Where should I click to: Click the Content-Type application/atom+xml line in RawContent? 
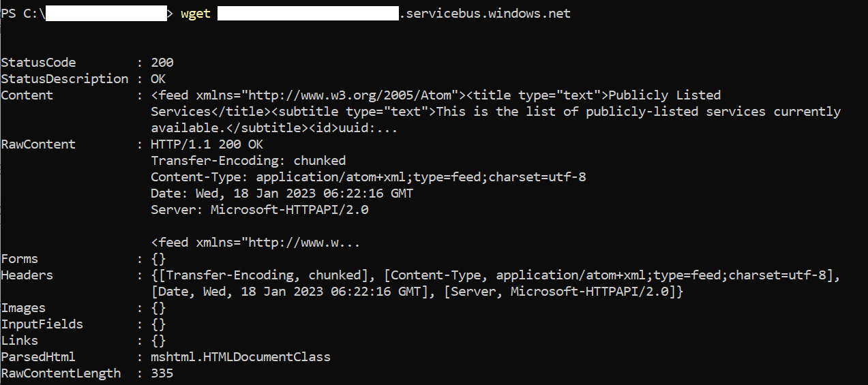pos(368,177)
